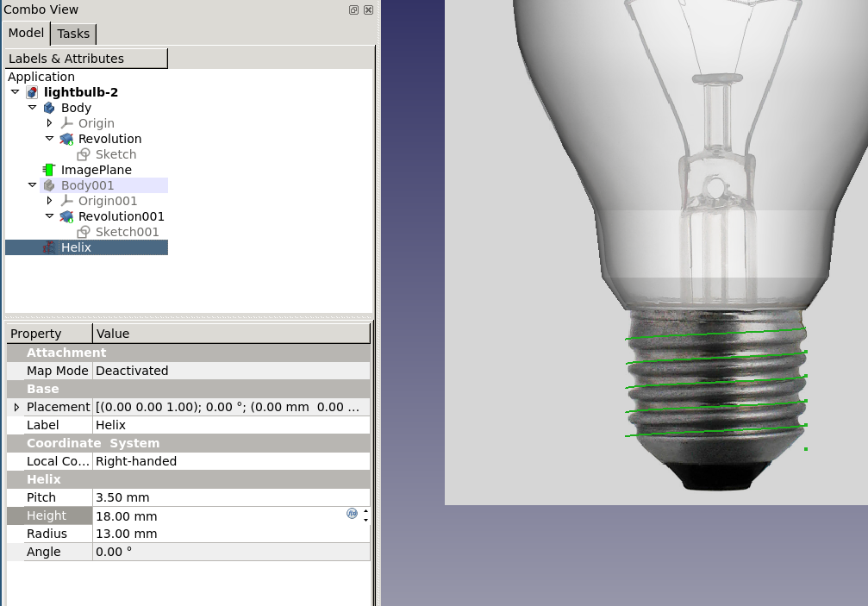This screenshot has height=606, width=868.
Task: Click the Origin axis icon under Body
Action: coord(66,123)
